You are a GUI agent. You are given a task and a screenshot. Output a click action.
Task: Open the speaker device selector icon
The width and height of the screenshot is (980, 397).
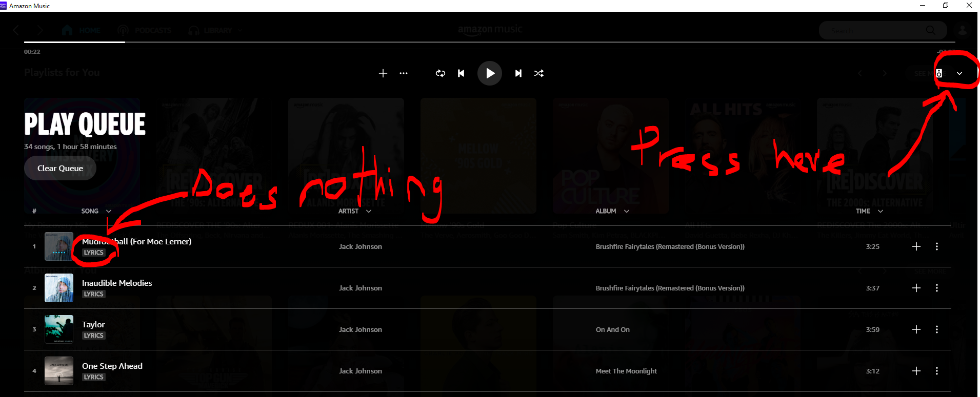tap(939, 73)
